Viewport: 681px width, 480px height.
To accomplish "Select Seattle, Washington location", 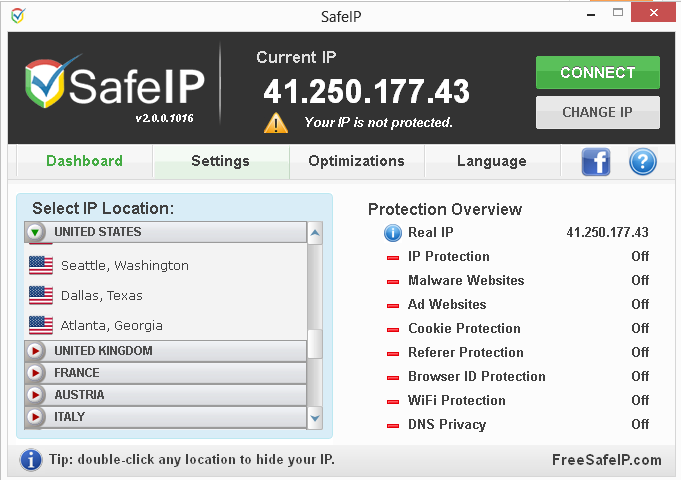I will tap(166, 265).
